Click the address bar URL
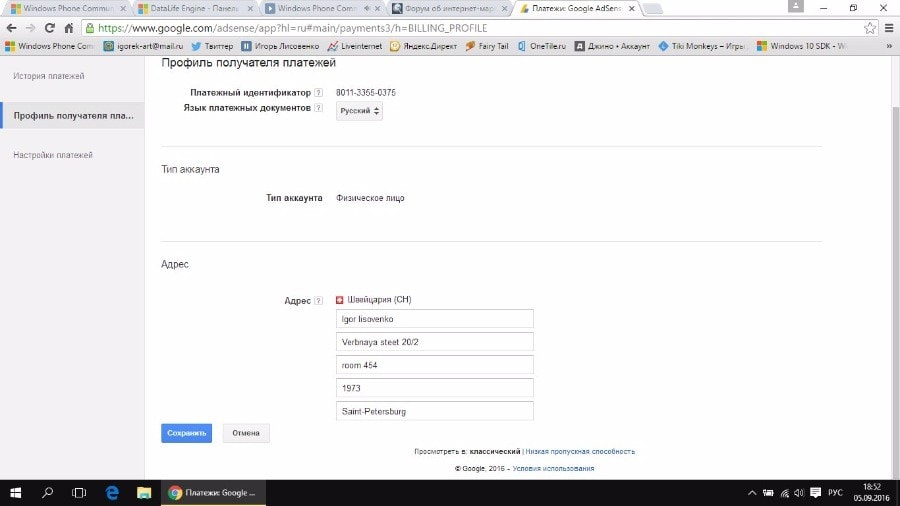This screenshot has width=900, height=506. [x=292, y=28]
